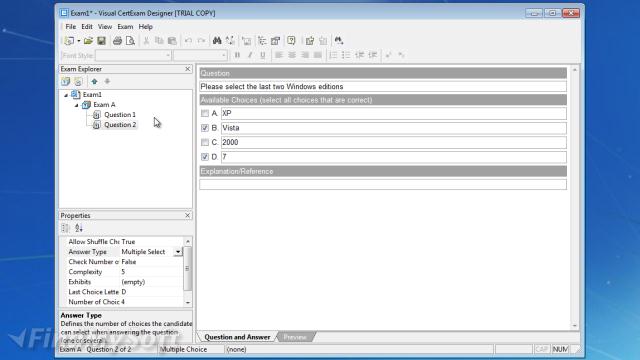The width and height of the screenshot is (640, 360).
Task: Uncheck the choice B Vista checkbox
Action: (205, 128)
